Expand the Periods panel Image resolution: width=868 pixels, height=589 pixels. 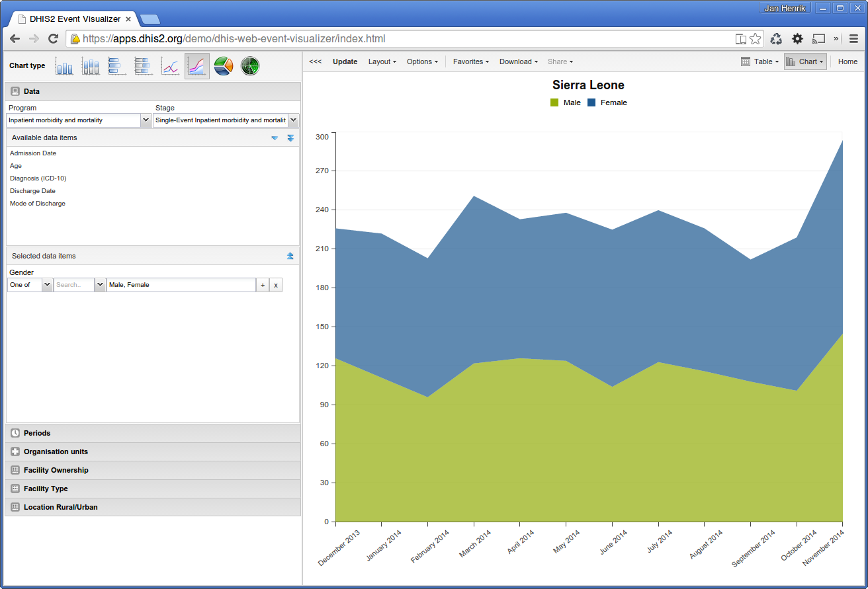37,433
